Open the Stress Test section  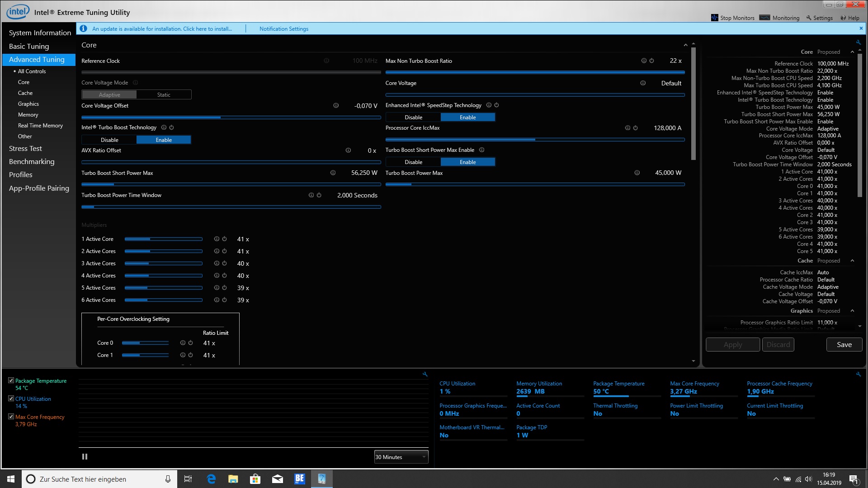click(x=25, y=148)
